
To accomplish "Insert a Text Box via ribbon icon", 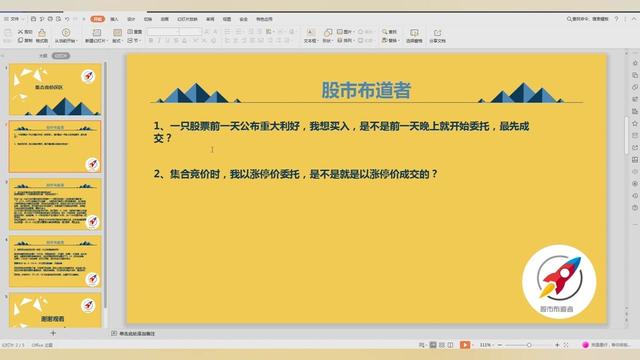I will coord(310,33).
